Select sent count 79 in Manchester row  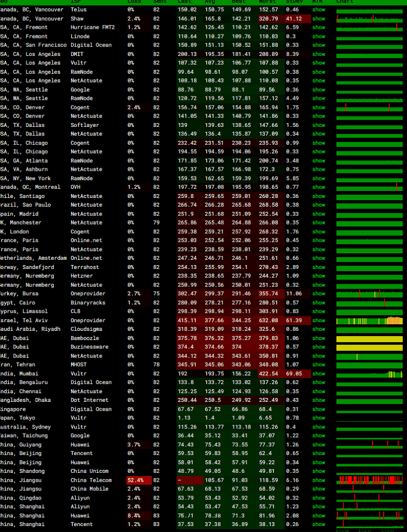coord(156,222)
